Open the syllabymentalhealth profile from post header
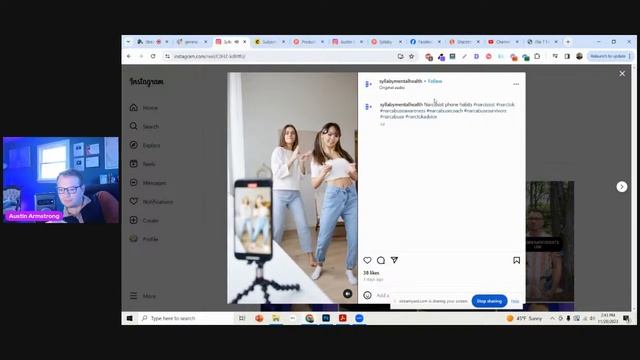 (401, 81)
